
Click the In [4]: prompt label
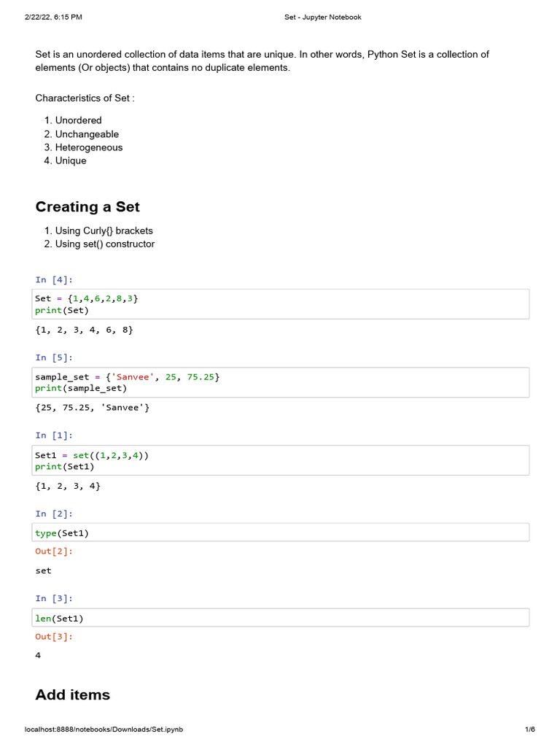point(54,279)
